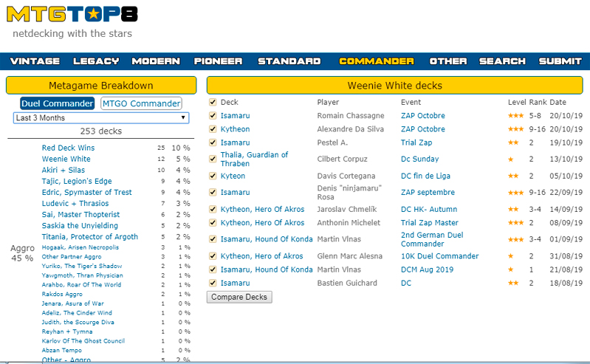Open Reyhan + Tymna archetype
This screenshot has width=590, height=364.
pyautogui.click(x=67, y=332)
